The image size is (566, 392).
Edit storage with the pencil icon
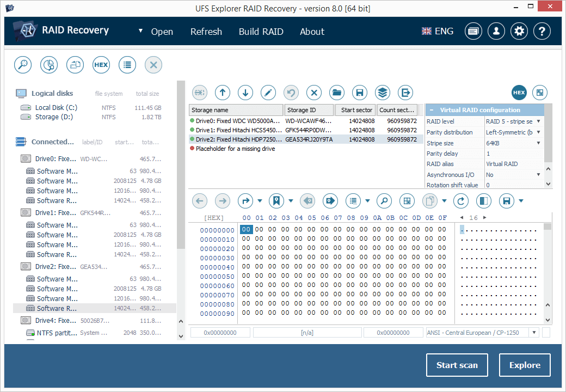(x=268, y=93)
